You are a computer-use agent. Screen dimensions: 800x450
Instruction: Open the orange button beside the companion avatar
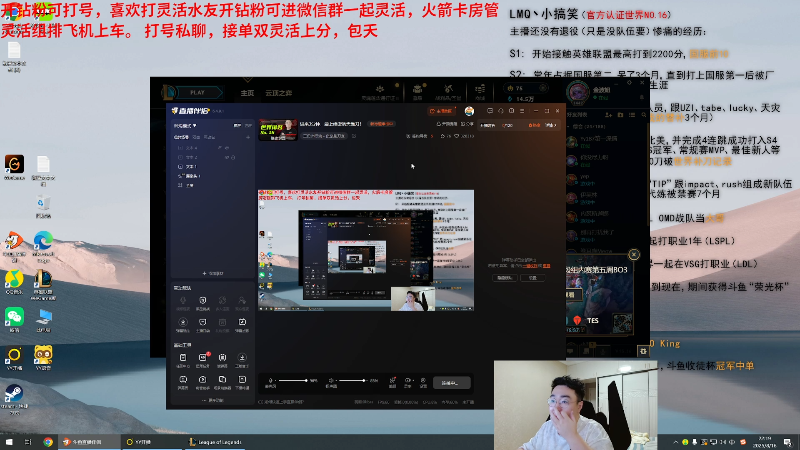tap(441, 111)
